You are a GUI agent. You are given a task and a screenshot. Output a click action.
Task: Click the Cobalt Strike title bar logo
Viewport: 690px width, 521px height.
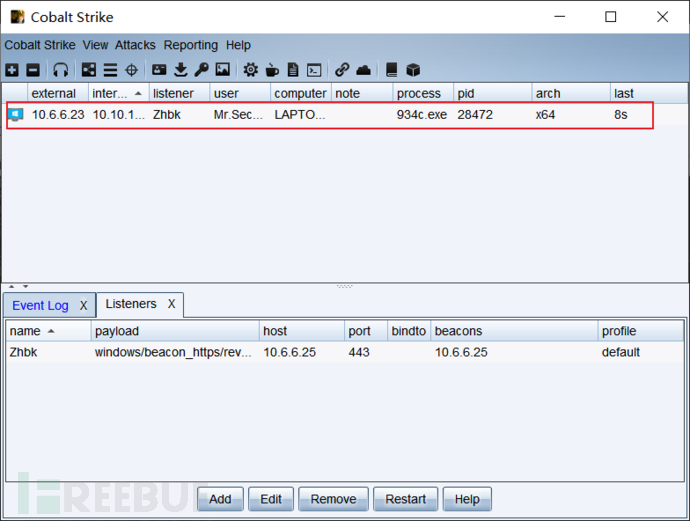18,17
